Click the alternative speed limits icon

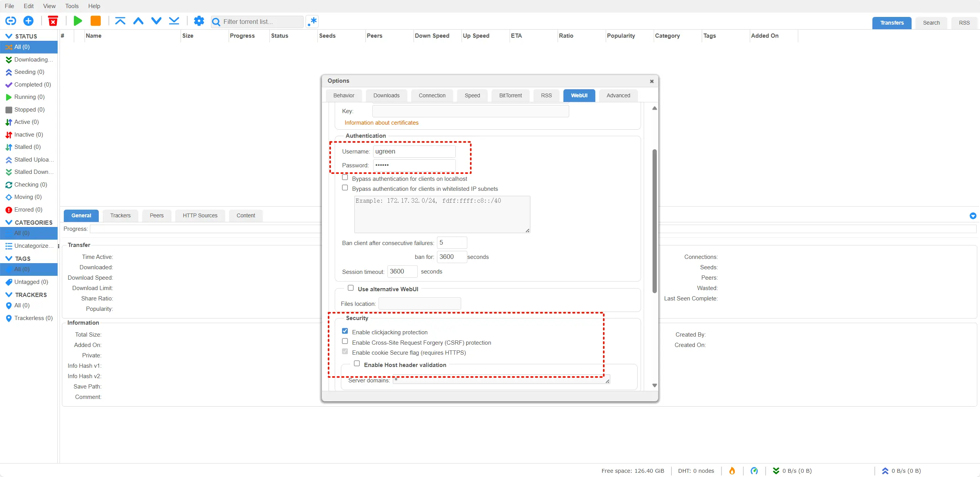[754, 471]
